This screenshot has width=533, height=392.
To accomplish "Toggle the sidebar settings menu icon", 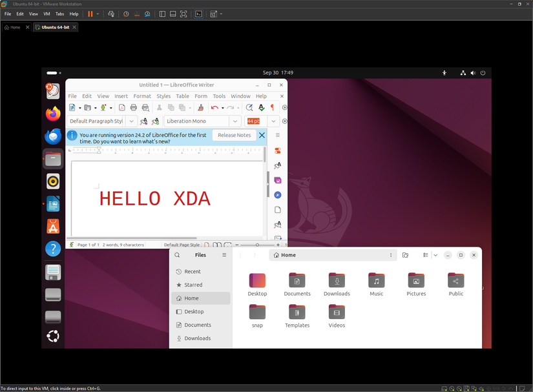I will (277, 136).
